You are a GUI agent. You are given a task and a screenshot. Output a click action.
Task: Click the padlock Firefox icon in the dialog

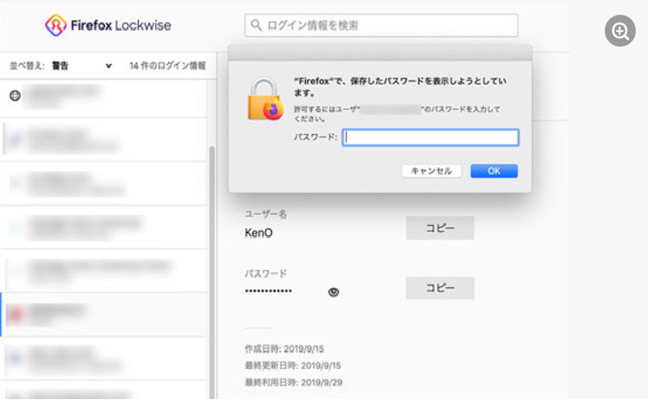click(x=265, y=100)
